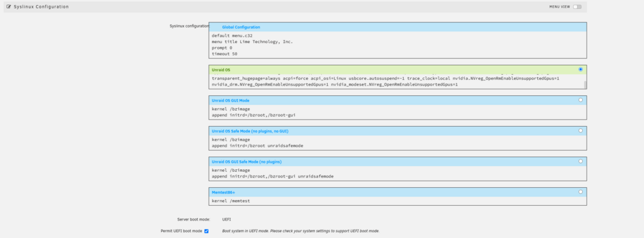The image size is (644, 238).
Task: Click the 'kernel /memtest' line
Action: point(231,201)
